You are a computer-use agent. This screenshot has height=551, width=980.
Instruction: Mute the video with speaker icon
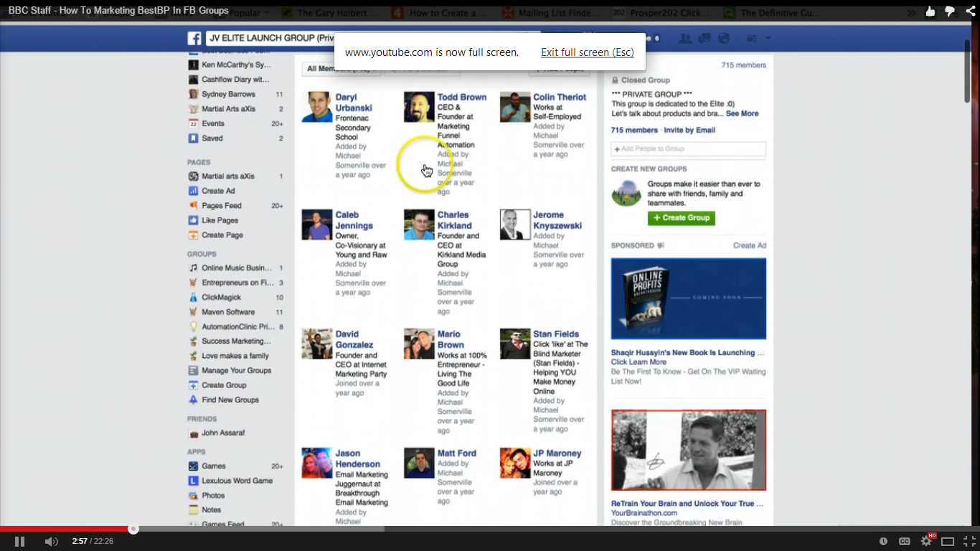51,541
